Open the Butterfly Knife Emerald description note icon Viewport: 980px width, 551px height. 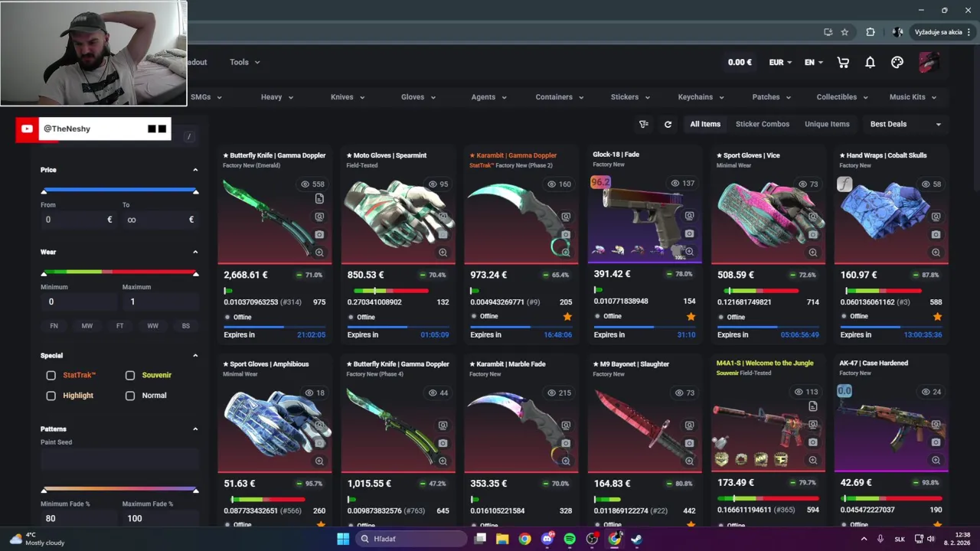pos(319,199)
